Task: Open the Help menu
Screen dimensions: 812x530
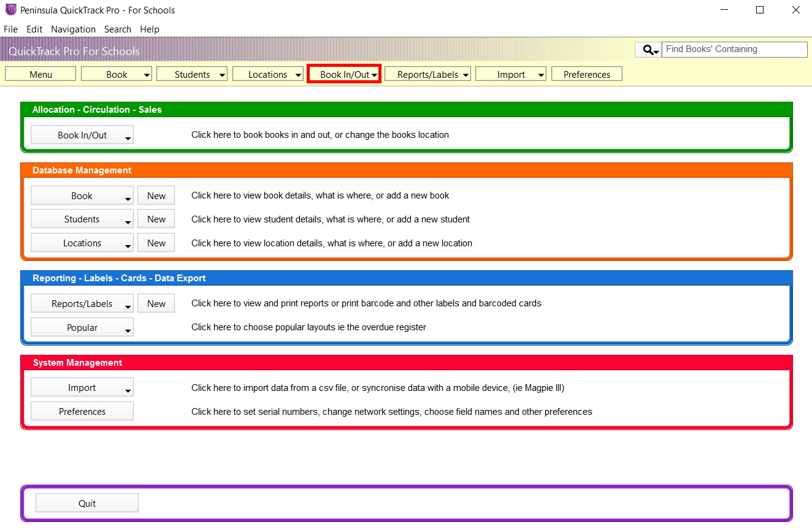Action: coord(149,29)
